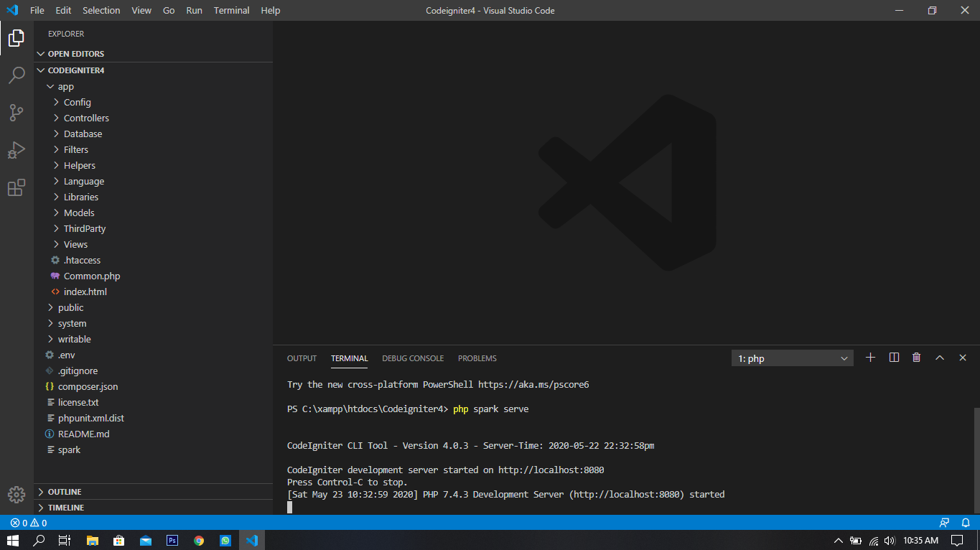Split the terminal panel
Viewport: 980px width, 550px height.
[894, 358]
